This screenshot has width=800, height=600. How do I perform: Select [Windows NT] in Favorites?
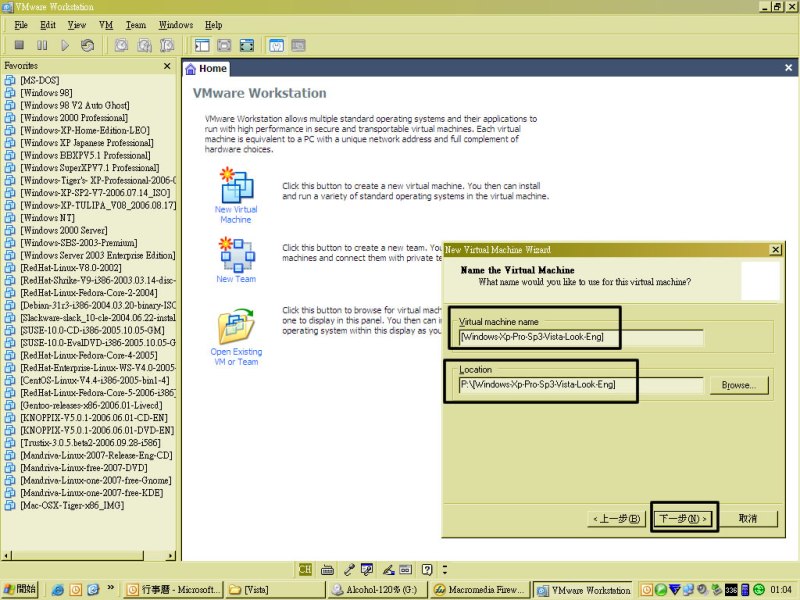coord(47,218)
